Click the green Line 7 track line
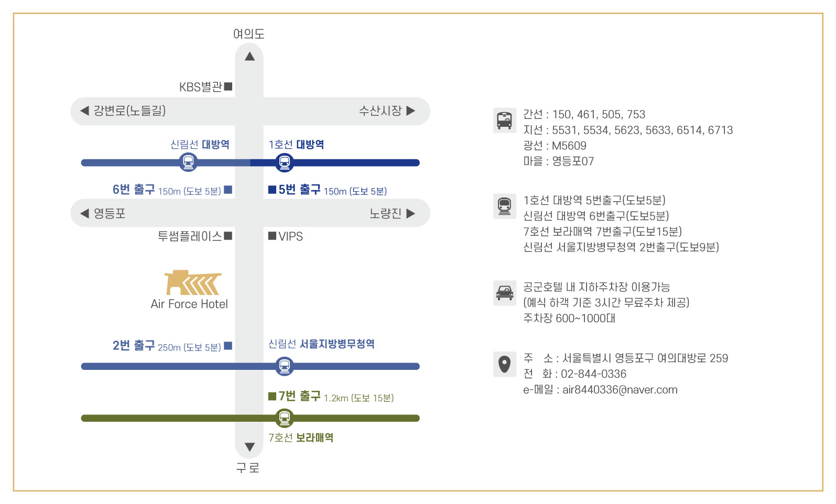This screenshot has width=836, height=504. 250,418
